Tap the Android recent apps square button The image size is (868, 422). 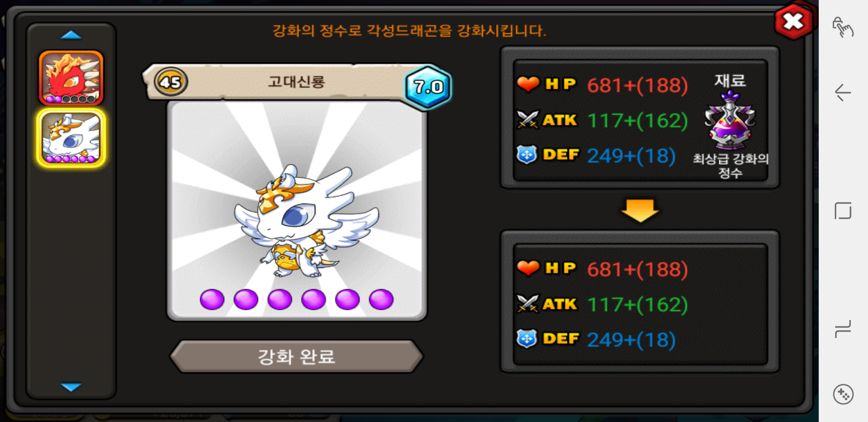(x=843, y=211)
